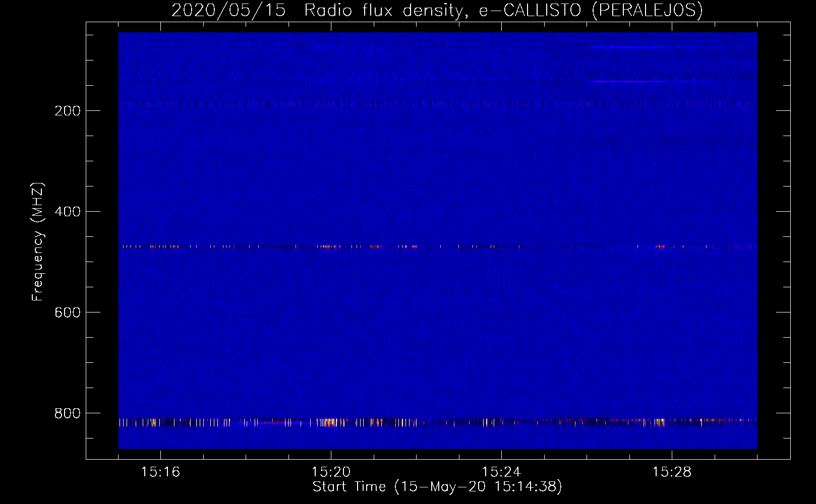Click the 15:16 time tick label
This screenshot has height=504, width=816.
click(160, 472)
